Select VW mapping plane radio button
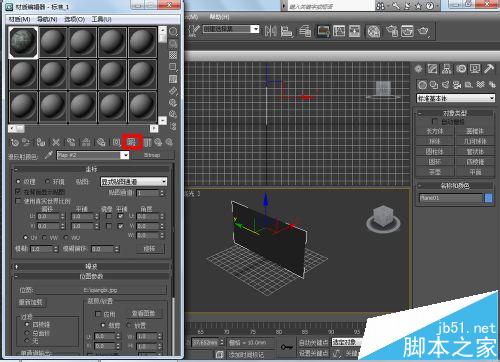The image size is (500, 362). click(45, 238)
